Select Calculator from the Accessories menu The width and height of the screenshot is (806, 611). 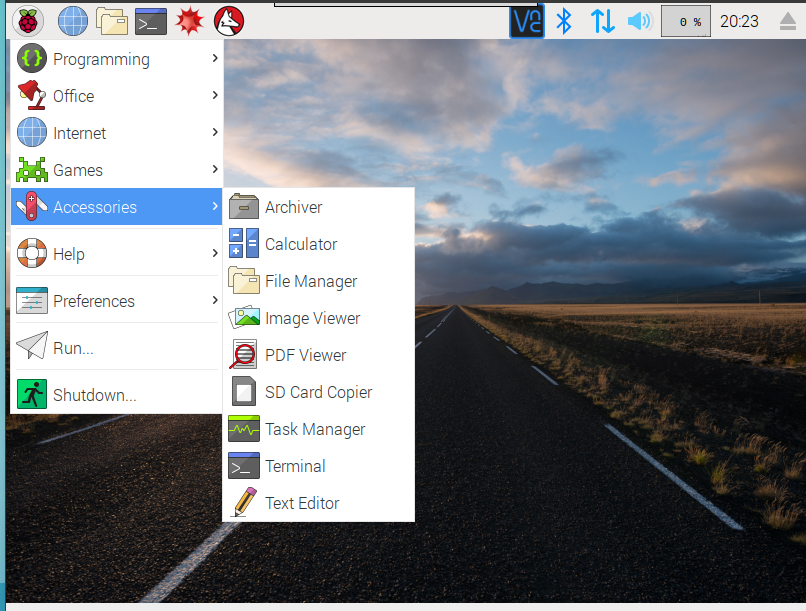pyautogui.click(x=300, y=244)
